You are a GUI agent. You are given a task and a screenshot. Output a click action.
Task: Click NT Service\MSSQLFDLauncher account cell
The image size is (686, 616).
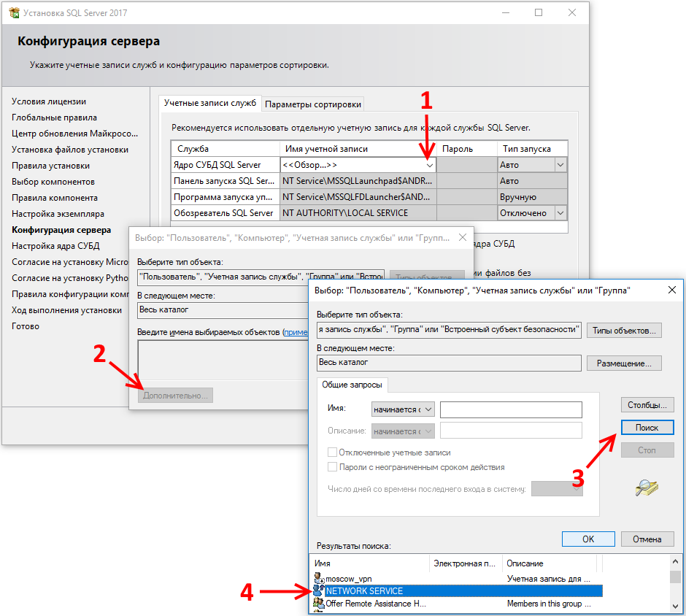(358, 197)
